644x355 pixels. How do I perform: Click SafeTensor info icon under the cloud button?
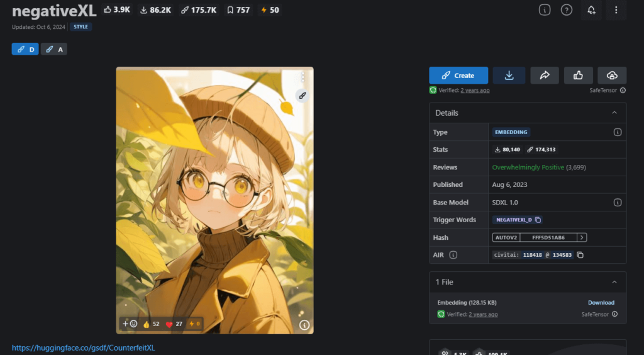click(x=623, y=91)
